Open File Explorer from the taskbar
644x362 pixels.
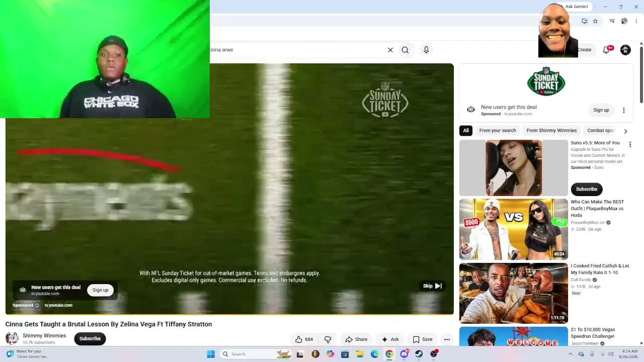360,354
